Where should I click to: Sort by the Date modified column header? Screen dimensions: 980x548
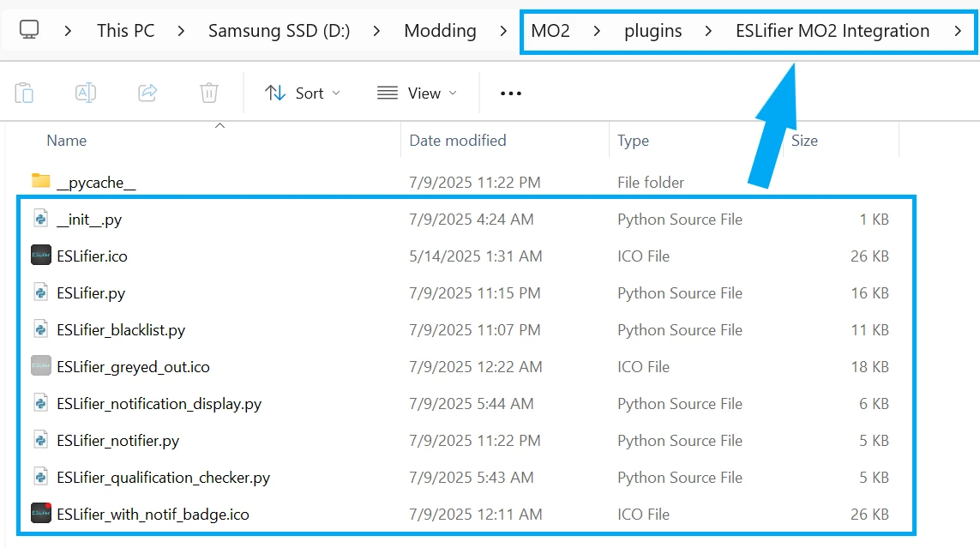[458, 141]
